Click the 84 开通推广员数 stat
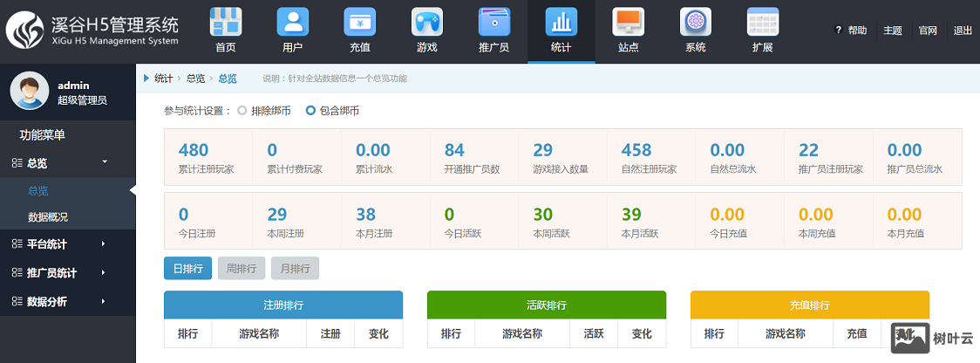This screenshot has width=980, height=363. [474, 157]
